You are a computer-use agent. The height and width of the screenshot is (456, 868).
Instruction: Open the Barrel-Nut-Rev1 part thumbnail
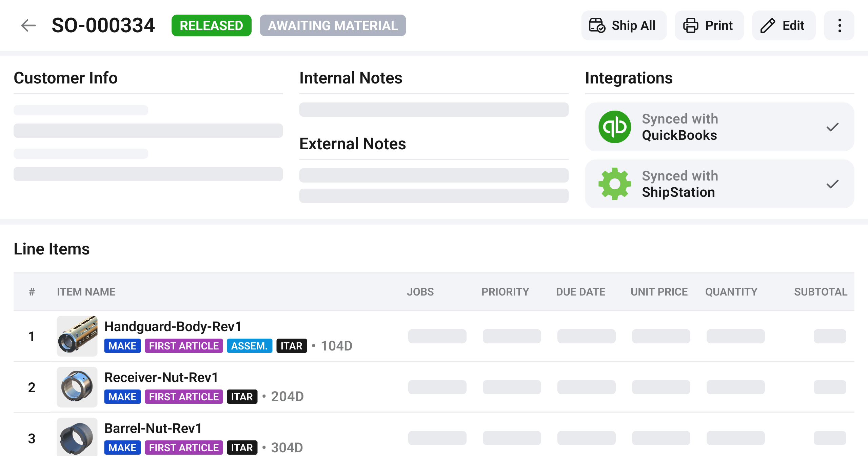tap(77, 437)
